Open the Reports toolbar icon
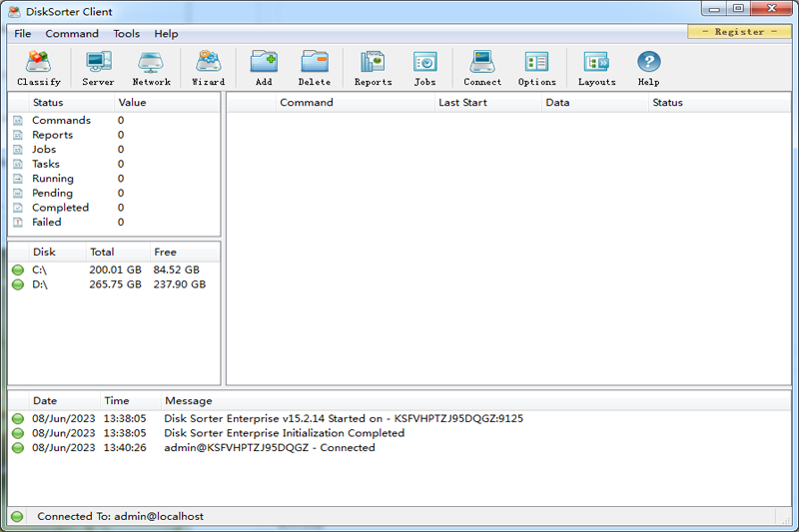The image size is (799, 532). (x=373, y=68)
